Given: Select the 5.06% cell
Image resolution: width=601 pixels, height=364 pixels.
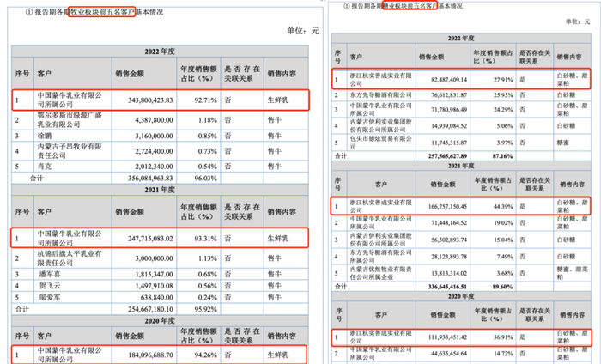Looking at the screenshot, I should tap(505, 126).
